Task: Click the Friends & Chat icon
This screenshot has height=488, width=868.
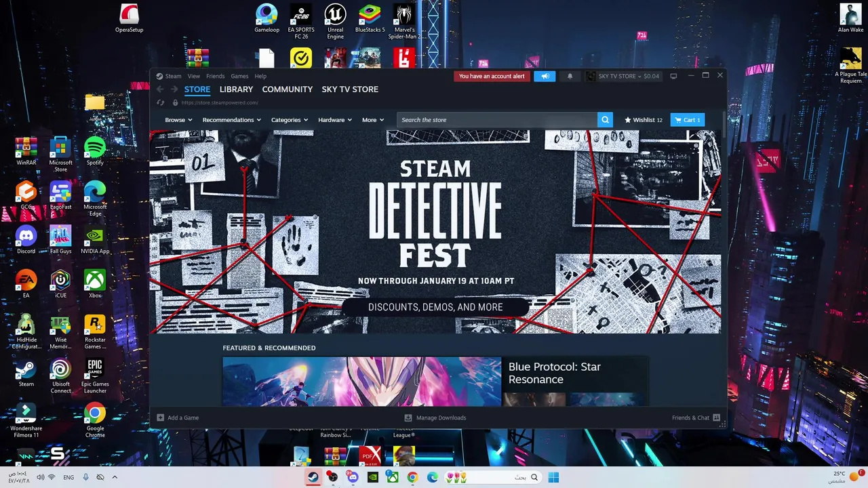Action: pyautogui.click(x=716, y=418)
